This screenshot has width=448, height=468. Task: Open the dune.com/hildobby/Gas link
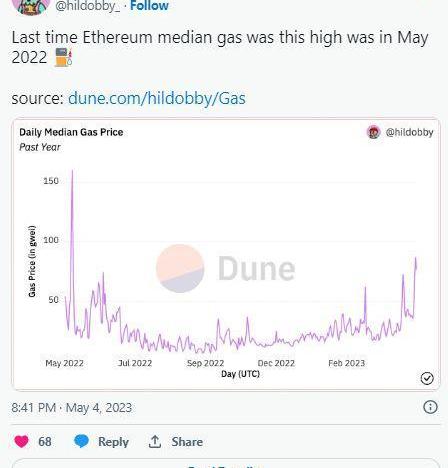tap(157, 98)
